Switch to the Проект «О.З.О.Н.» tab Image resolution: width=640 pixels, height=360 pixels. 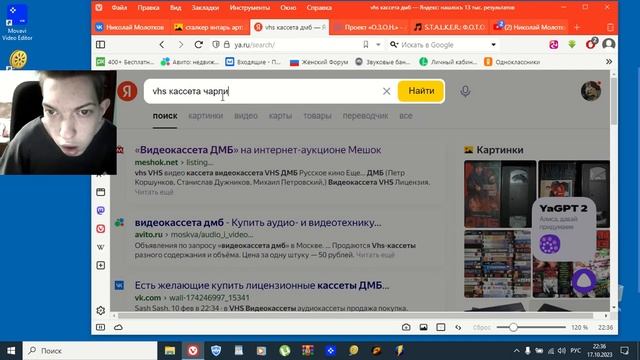click(x=370, y=27)
